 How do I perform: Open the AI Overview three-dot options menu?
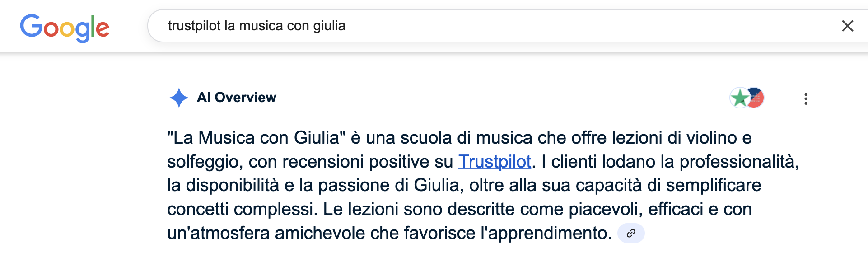click(x=806, y=99)
